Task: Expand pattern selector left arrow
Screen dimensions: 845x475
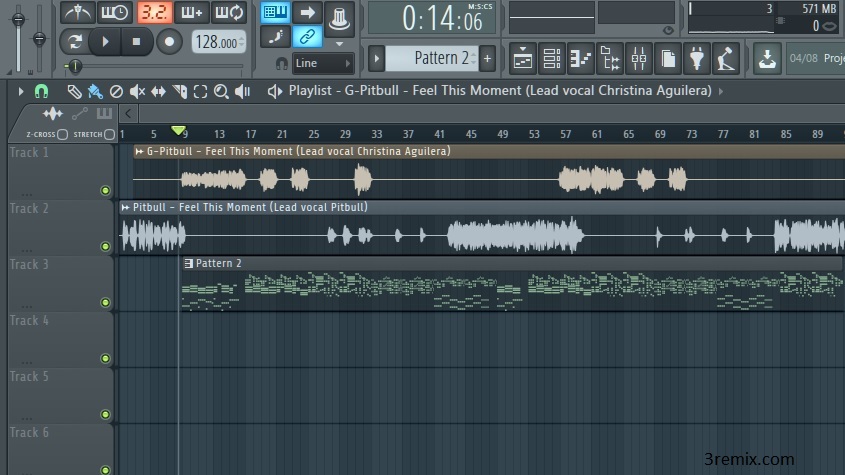Action: (376, 58)
